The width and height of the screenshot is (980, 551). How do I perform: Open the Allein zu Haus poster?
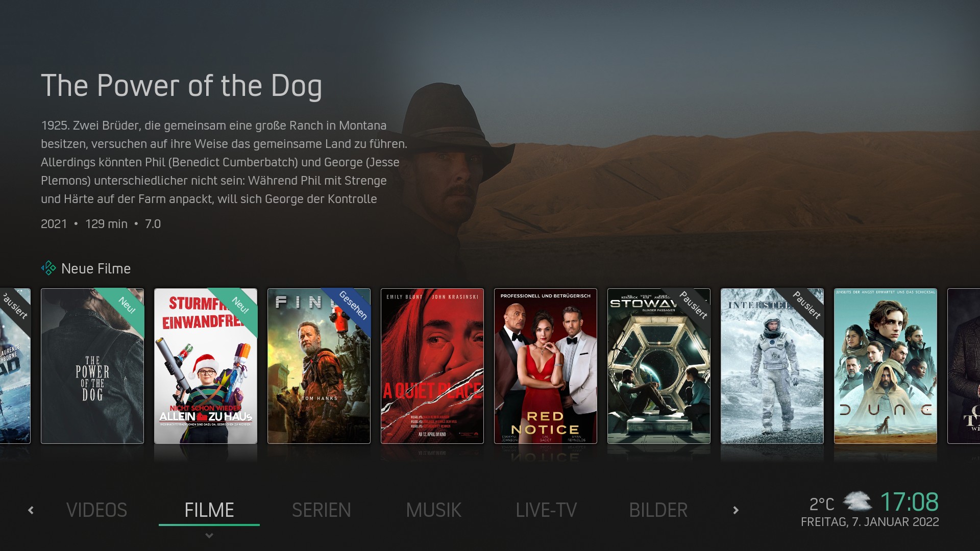pos(206,366)
